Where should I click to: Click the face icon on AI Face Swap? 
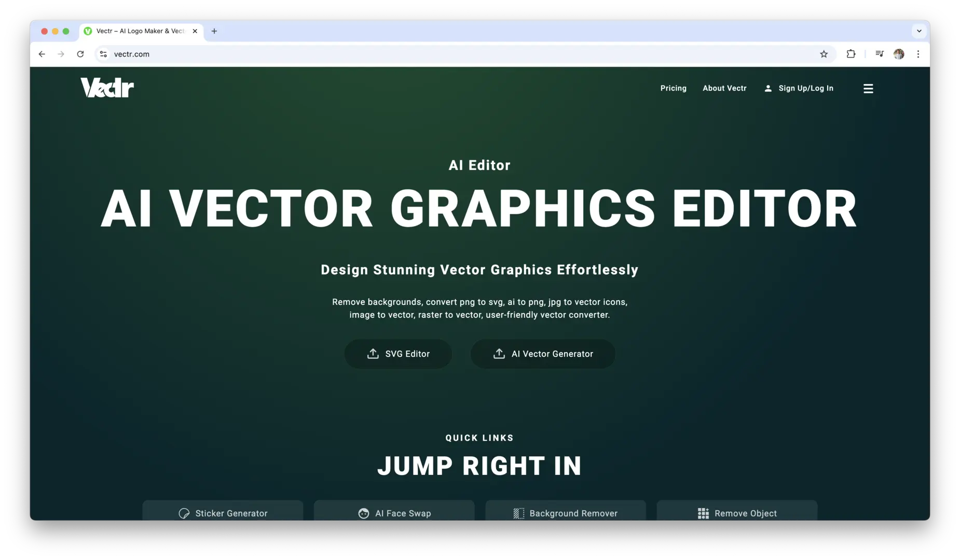364,513
